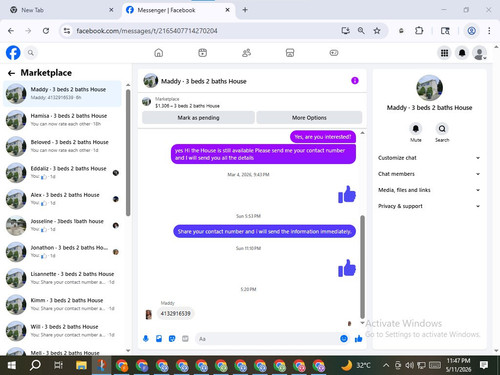Viewport: 500px width, 375px height.
Task: Open a new browser tab with plus
Action: (x=245, y=10)
